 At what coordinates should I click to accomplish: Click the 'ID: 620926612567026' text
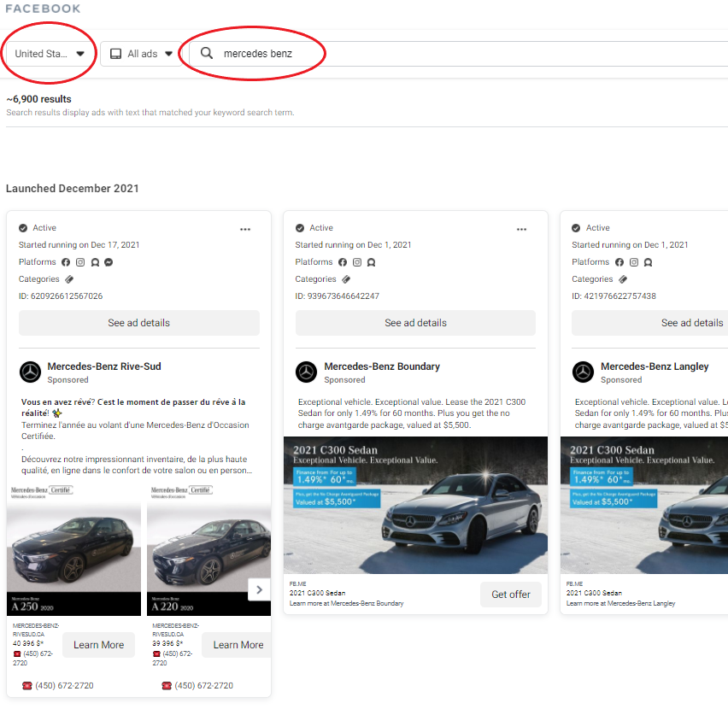[61, 296]
